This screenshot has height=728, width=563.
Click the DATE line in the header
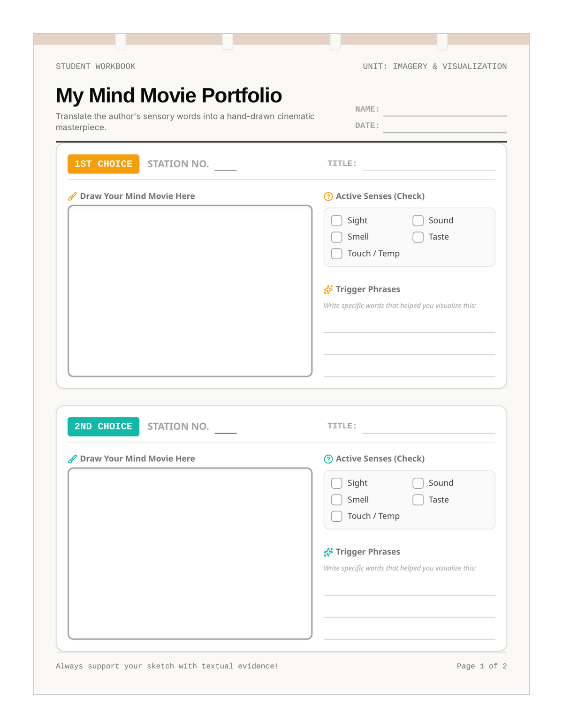coord(445,127)
